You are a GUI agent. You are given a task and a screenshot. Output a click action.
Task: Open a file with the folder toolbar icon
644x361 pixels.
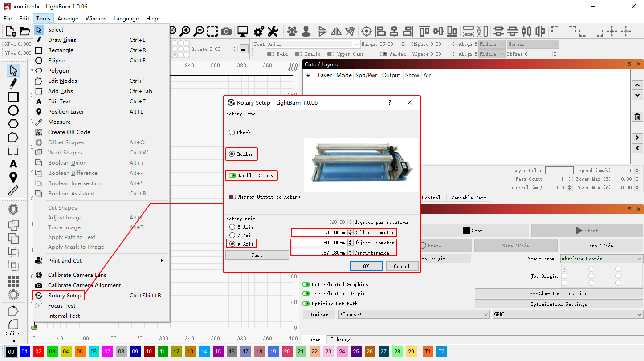25,31
